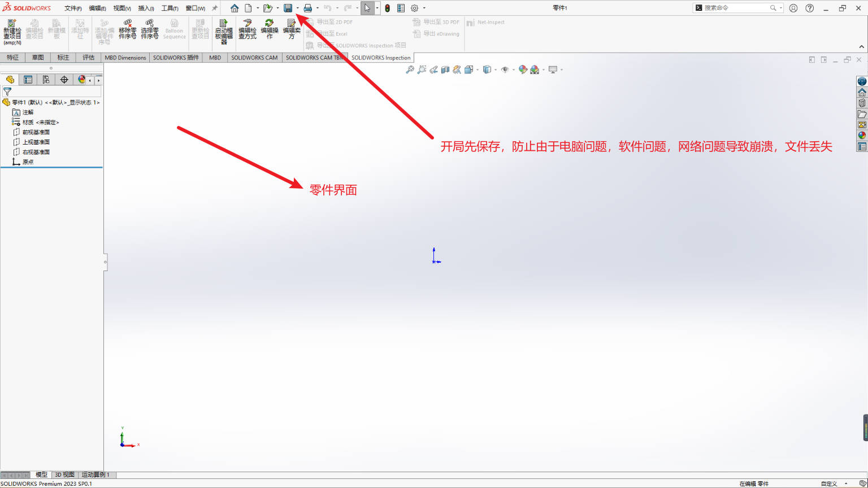Expand New document dropdown arrow
The height and width of the screenshot is (488, 868).
coord(258,8)
